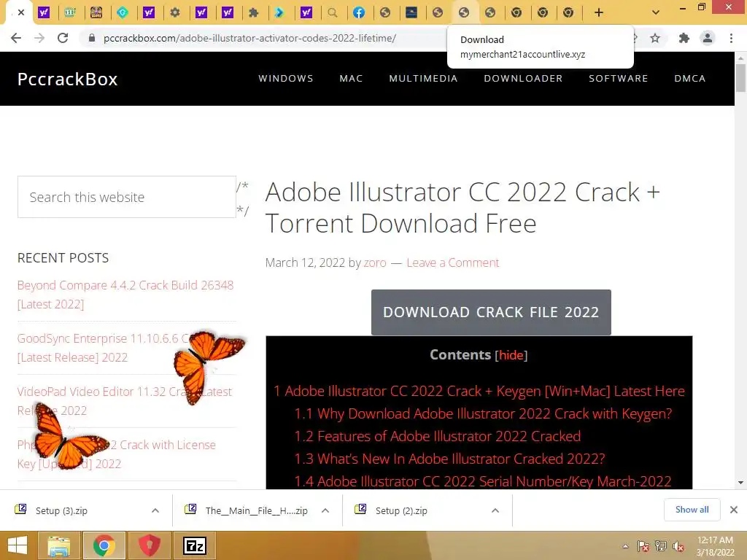Click the Leave a Comment link
The image size is (747, 560).
point(452,262)
